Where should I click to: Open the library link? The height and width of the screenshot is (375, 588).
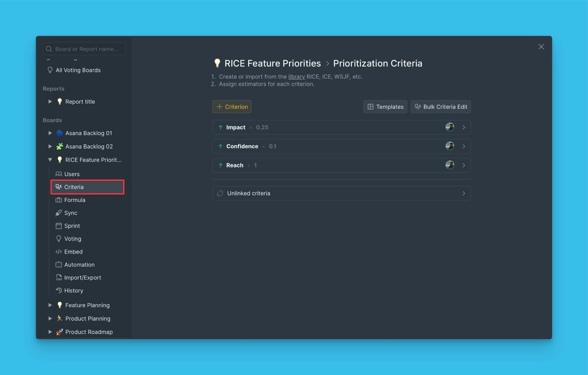(296, 77)
